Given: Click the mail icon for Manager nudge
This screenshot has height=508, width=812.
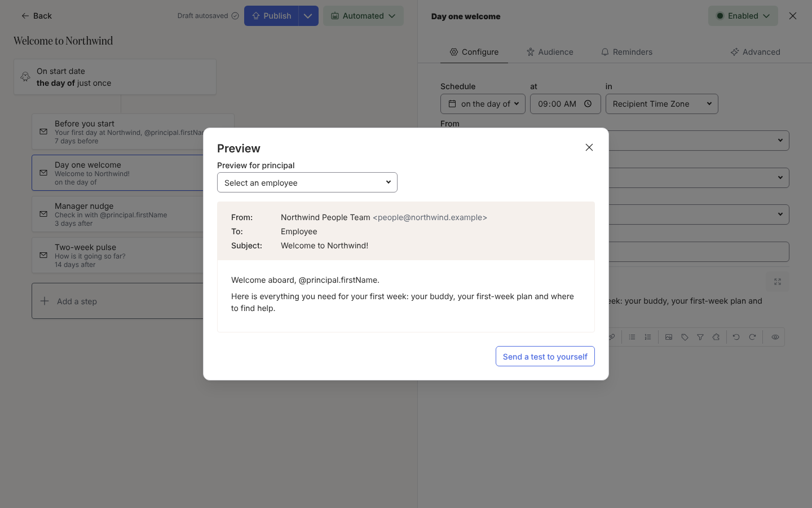Looking at the screenshot, I should [x=43, y=214].
